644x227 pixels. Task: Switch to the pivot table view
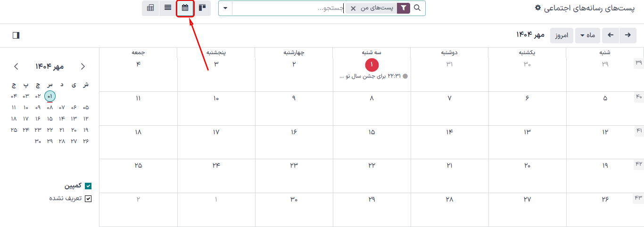[x=150, y=8]
